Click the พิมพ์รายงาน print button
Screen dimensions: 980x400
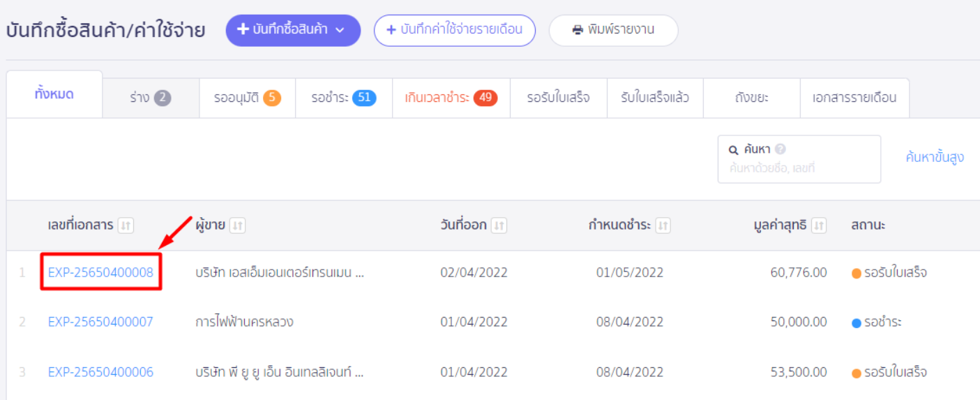tap(613, 30)
